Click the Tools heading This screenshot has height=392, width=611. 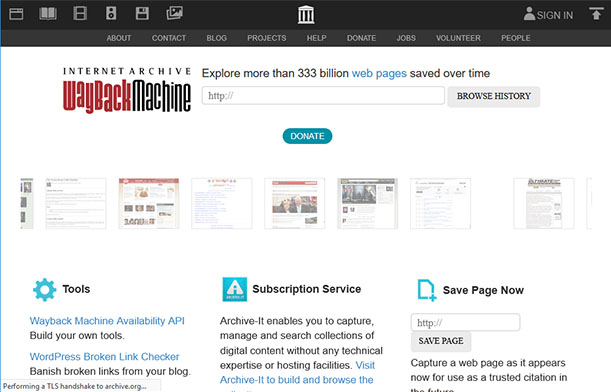coord(76,289)
